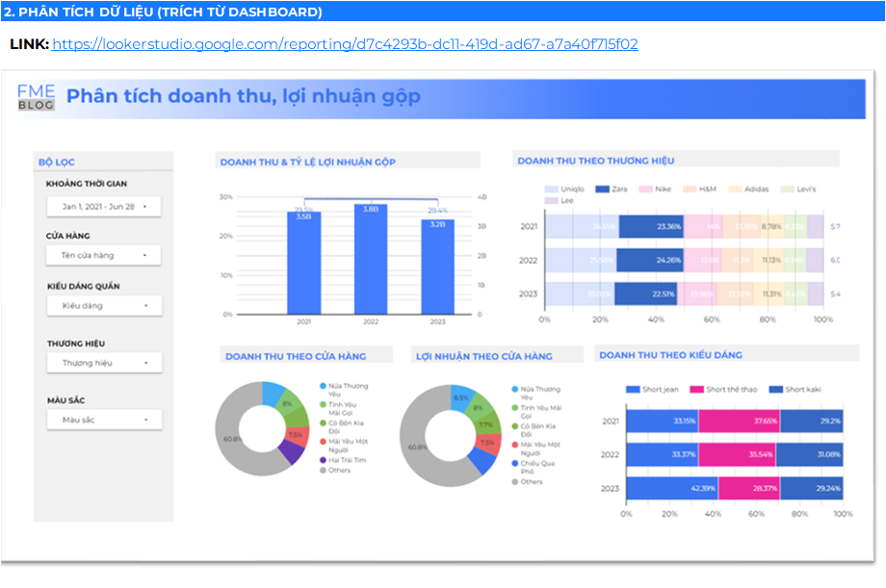Click the Others legend dot in profit donut
This screenshot has width=886, height=588.
coord(514,479)
